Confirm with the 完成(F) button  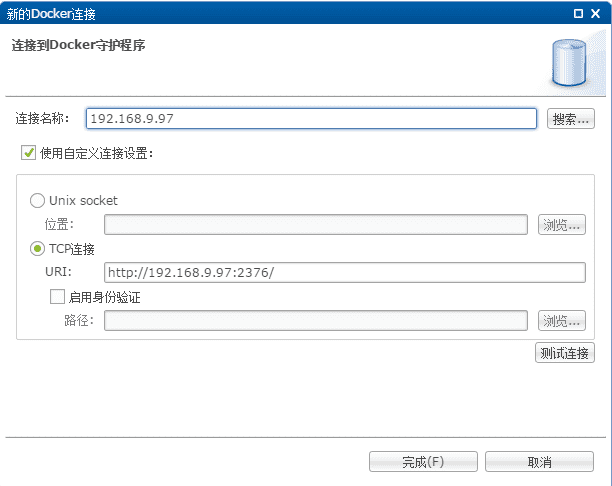pos(423,462)
